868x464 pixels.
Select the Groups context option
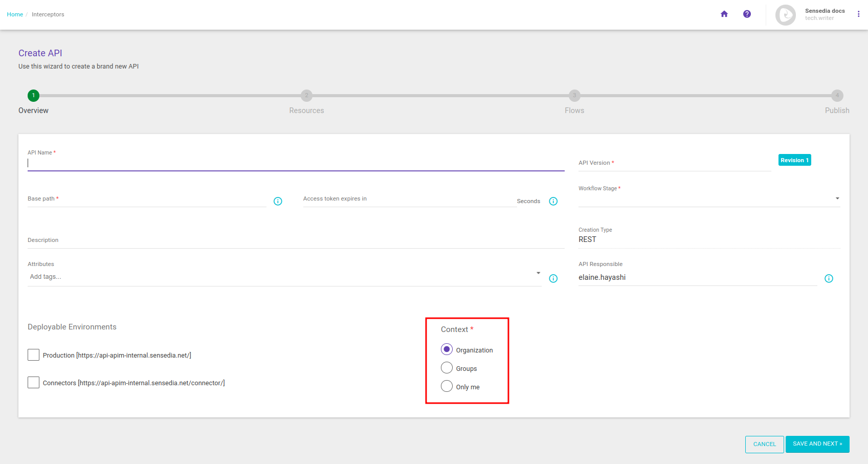point(447,367)
